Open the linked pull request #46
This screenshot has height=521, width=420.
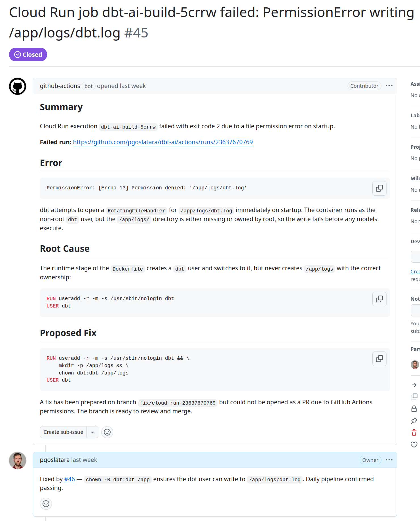pos(69,479)
